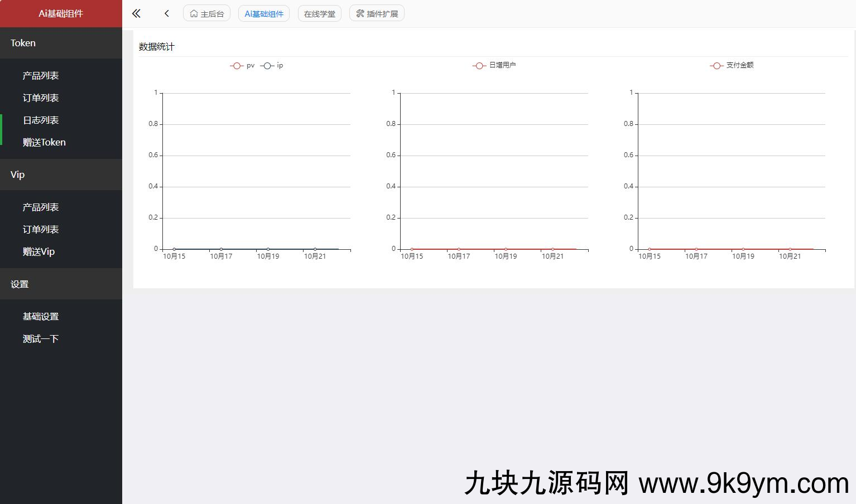Open 插件扩展 plugin tab
The width and height of the screenshot is (856, 504).
tap(377, 13)
